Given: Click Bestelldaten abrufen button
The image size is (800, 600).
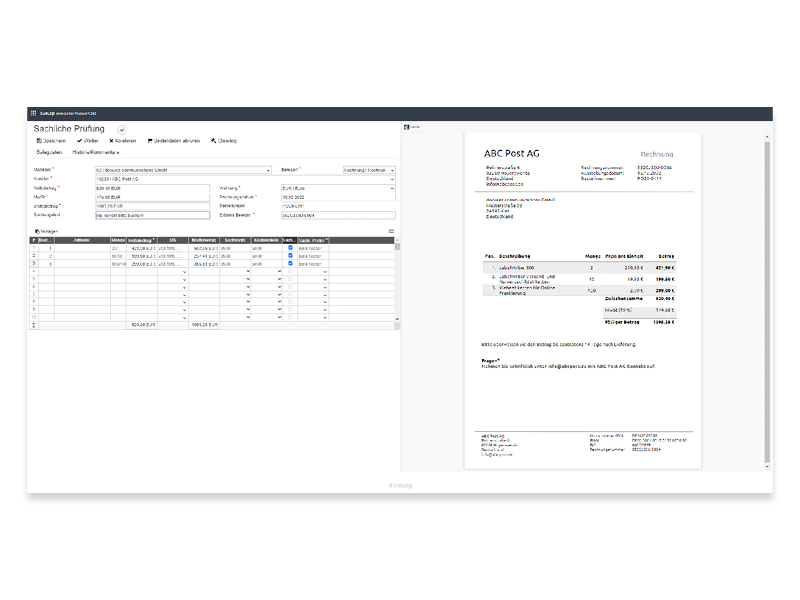Looking at the screenshot, I should pos(174,141).
